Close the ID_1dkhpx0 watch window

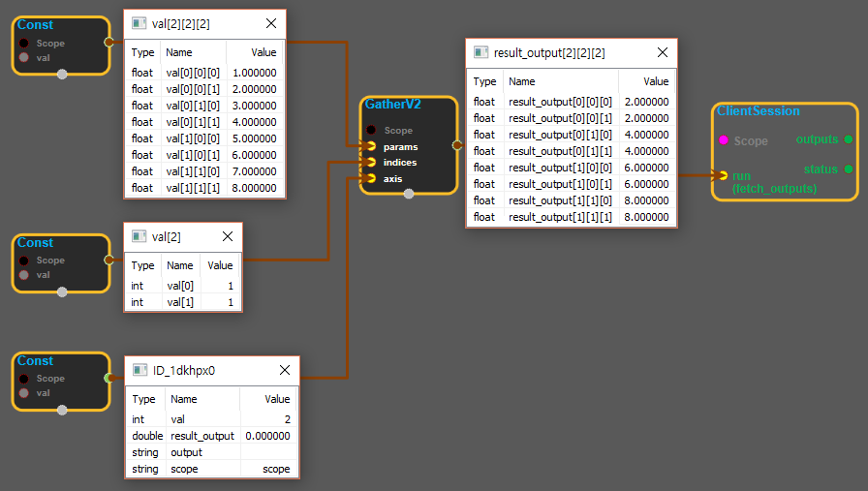tap(285, 370)
